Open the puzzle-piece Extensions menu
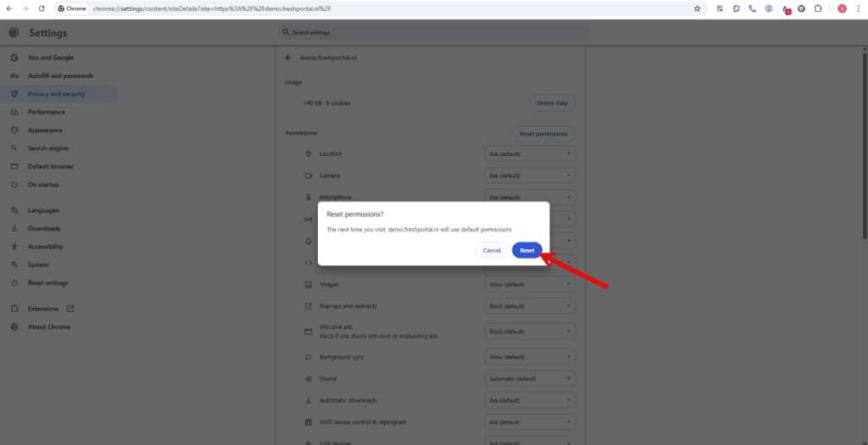This screenshot has width=868, height=445. tap(818, 8)
